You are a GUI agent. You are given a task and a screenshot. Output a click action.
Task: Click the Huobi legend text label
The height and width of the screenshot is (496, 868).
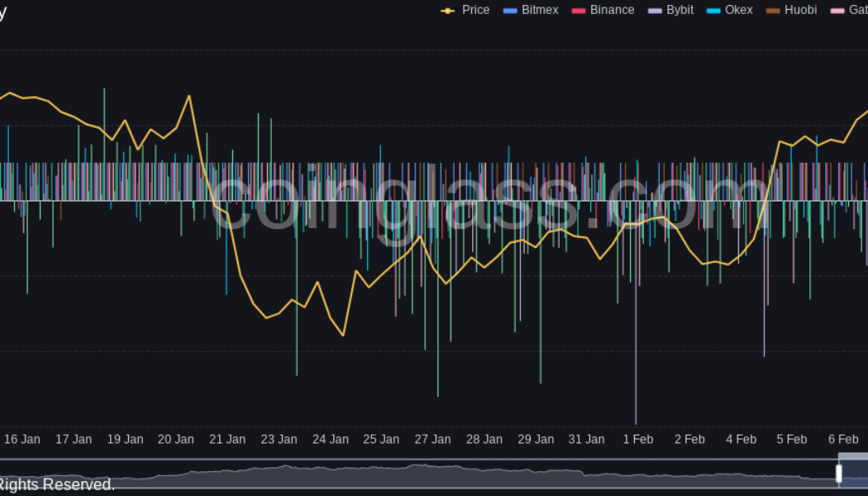point(800,10)
